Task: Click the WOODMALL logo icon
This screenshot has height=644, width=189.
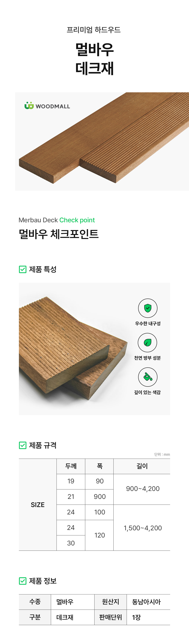Action: (x=29, y=106)
